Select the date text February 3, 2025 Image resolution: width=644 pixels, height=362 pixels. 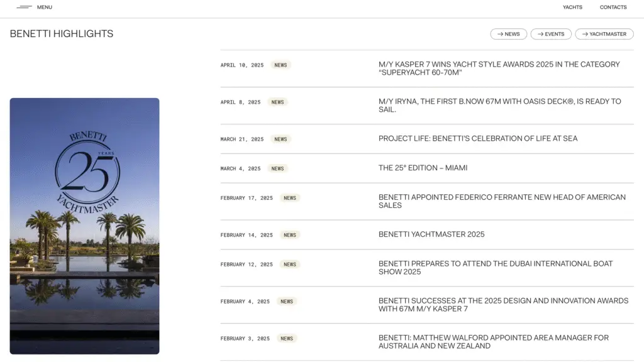[x=245, y=338]
